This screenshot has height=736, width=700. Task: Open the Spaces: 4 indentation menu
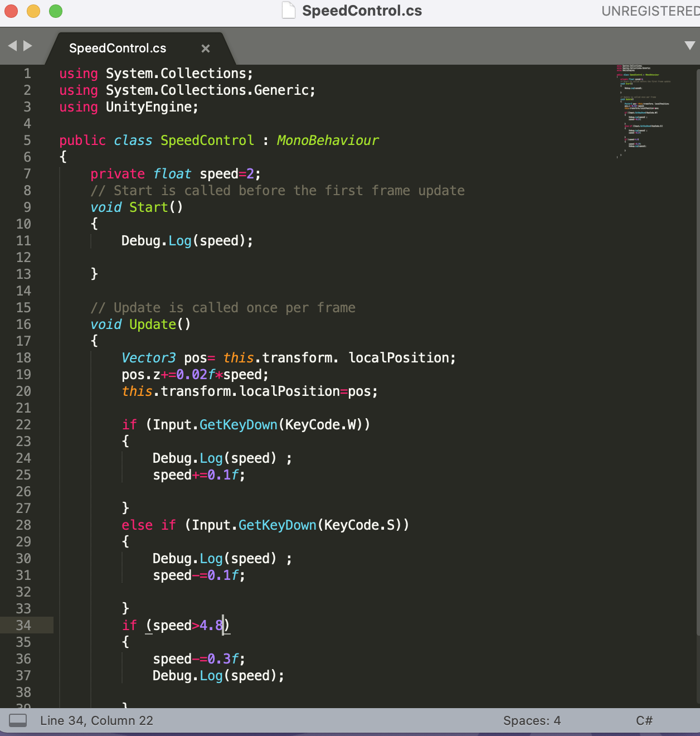coord(531,720)
